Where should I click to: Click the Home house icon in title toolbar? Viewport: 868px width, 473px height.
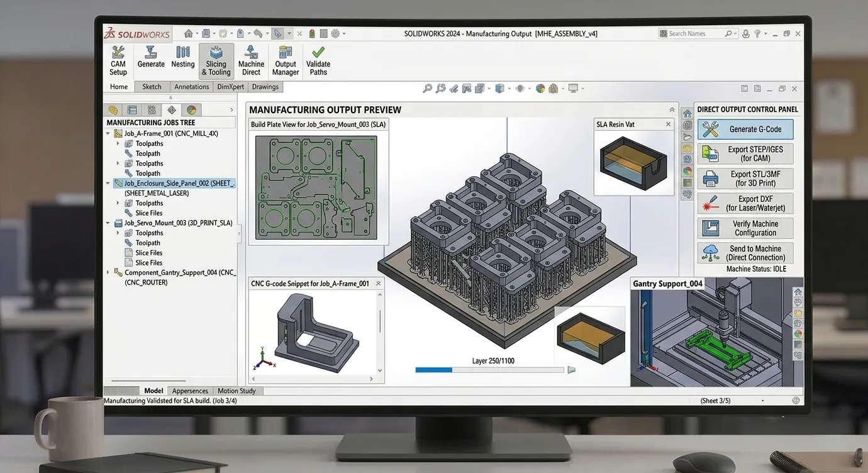(x=188, y=33)
